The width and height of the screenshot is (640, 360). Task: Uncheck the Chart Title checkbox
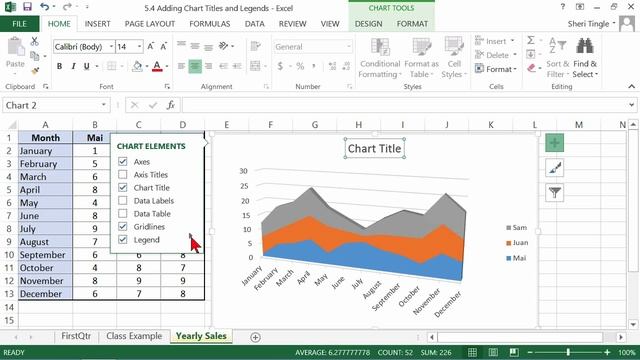point(122,187)
